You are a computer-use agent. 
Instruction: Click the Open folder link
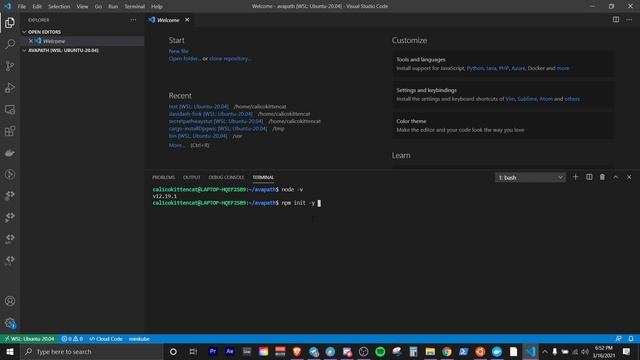(184, 58)
